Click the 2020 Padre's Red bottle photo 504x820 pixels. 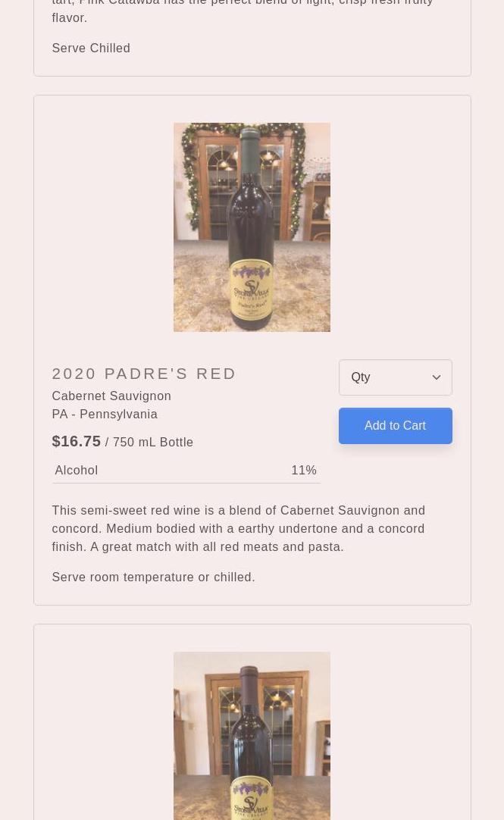252,227
